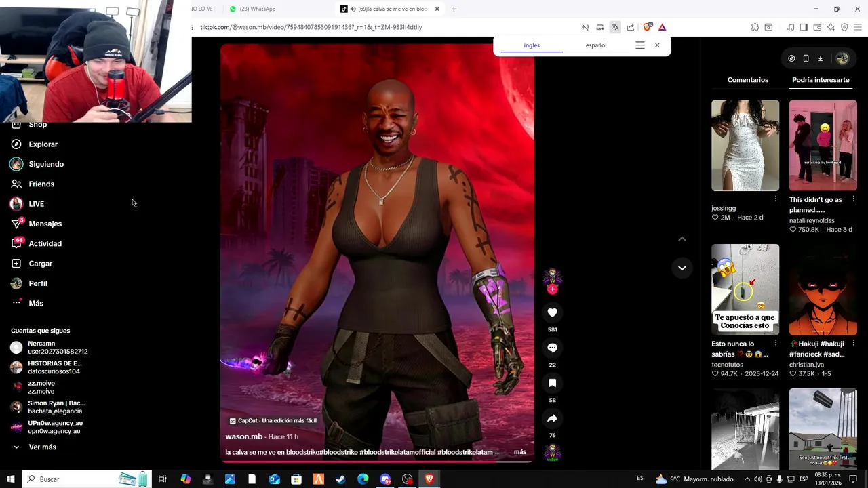Like the video with the heart icon
868x488 pixels.
(x=552, y=312)
